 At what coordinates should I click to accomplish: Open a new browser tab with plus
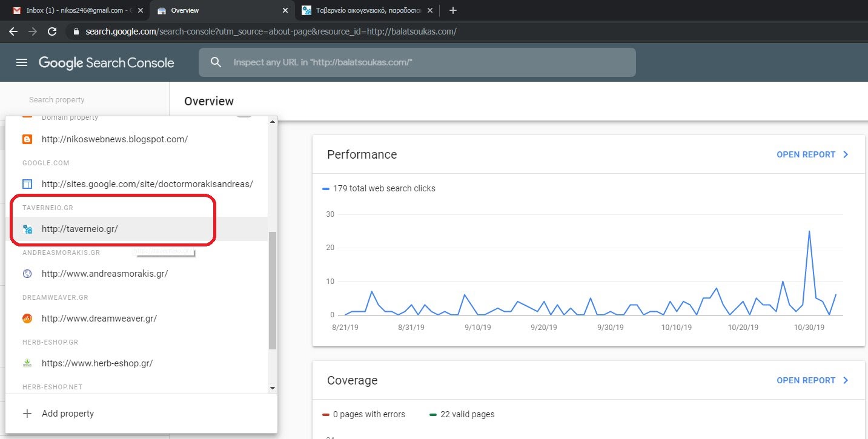pyautogui.click(x=453, y=10)
